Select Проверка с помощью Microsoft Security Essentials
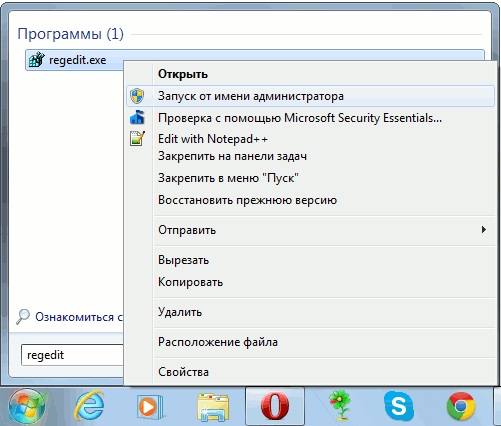The width and height of the screenshot is (501, 426). pyautogui.click(x=310, y=118)
